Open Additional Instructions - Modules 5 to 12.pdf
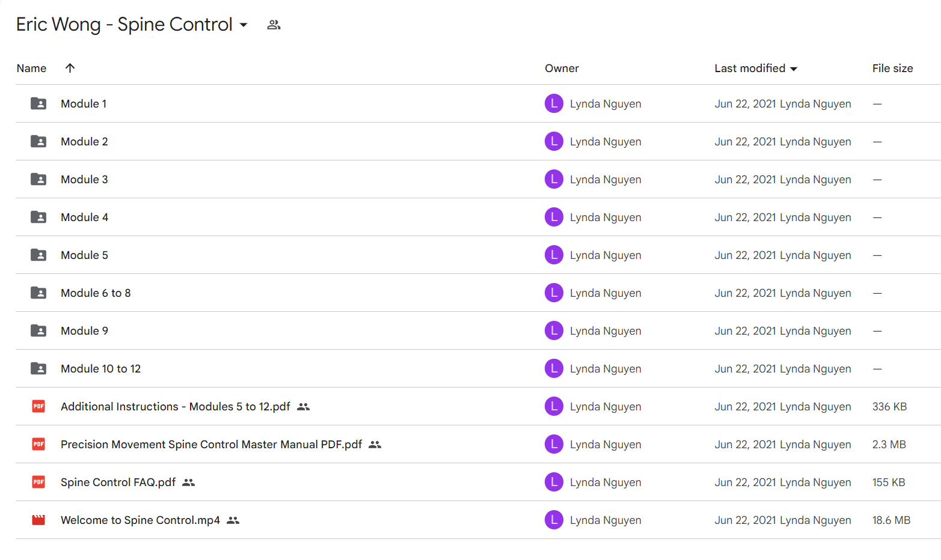Viewport: 941px width, 560px height. (x=176, y=407)
